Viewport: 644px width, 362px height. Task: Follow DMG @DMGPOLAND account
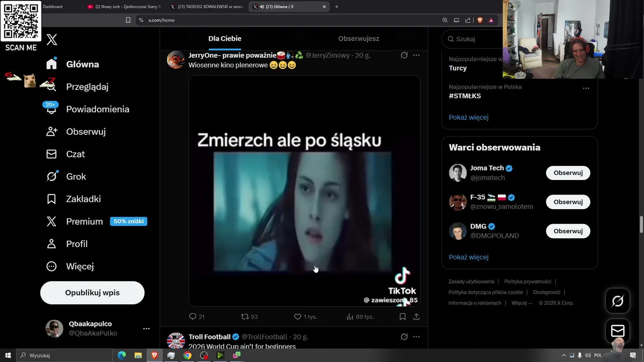click(568, 231)
